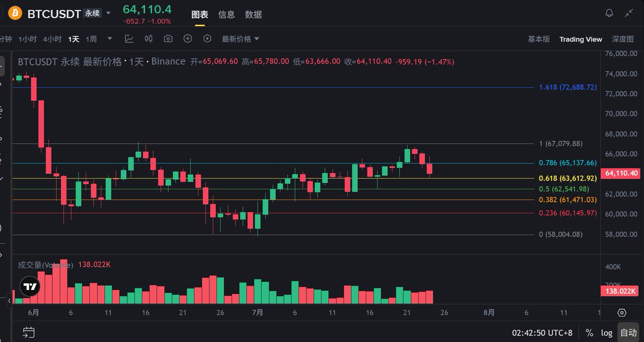
Task: Toggle percent scale button
Action: tap(589, 332)
